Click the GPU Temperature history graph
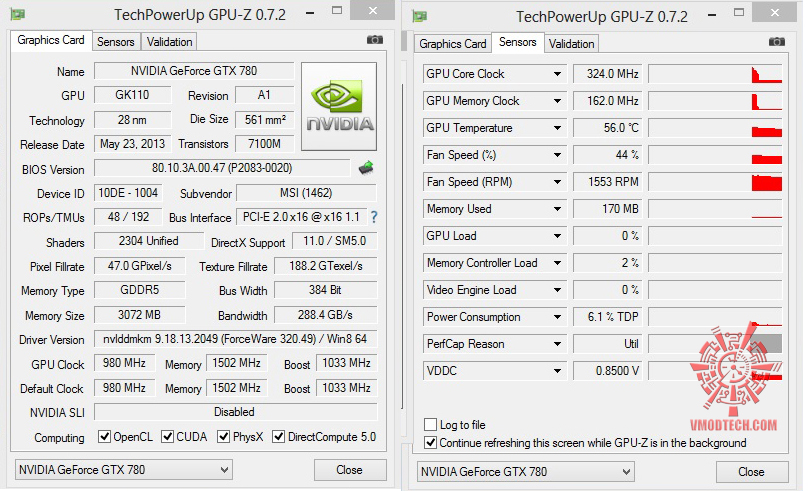808x491 pixels. pos(715,128)
